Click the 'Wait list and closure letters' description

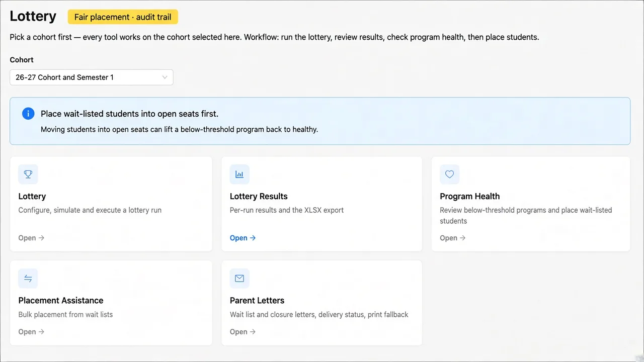[x=319, y=315]
